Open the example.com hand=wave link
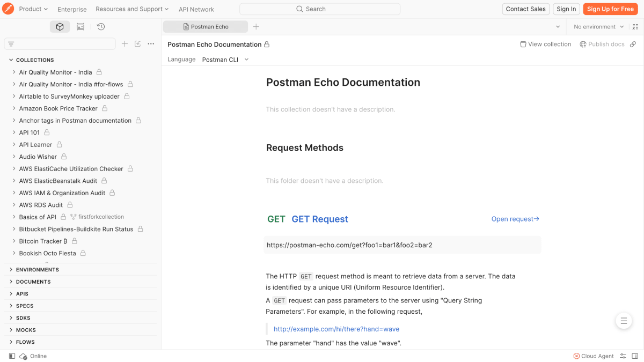644x362 pixels. 336,329
